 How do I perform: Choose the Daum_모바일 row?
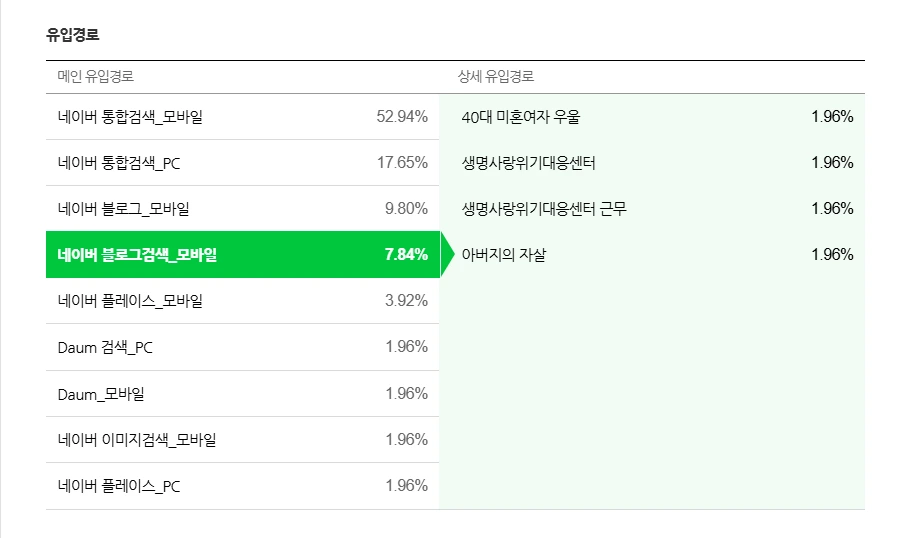point(242,394)
